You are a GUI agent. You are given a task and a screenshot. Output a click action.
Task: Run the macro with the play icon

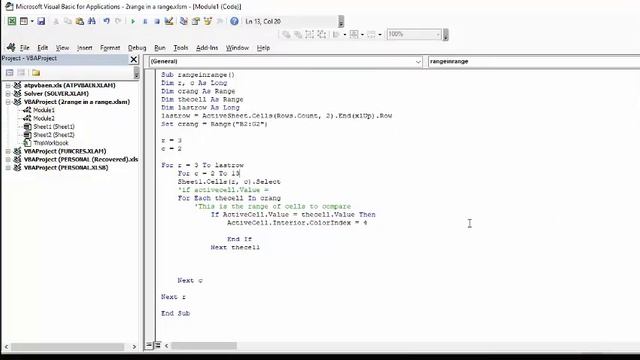click(x=133, y=21)
